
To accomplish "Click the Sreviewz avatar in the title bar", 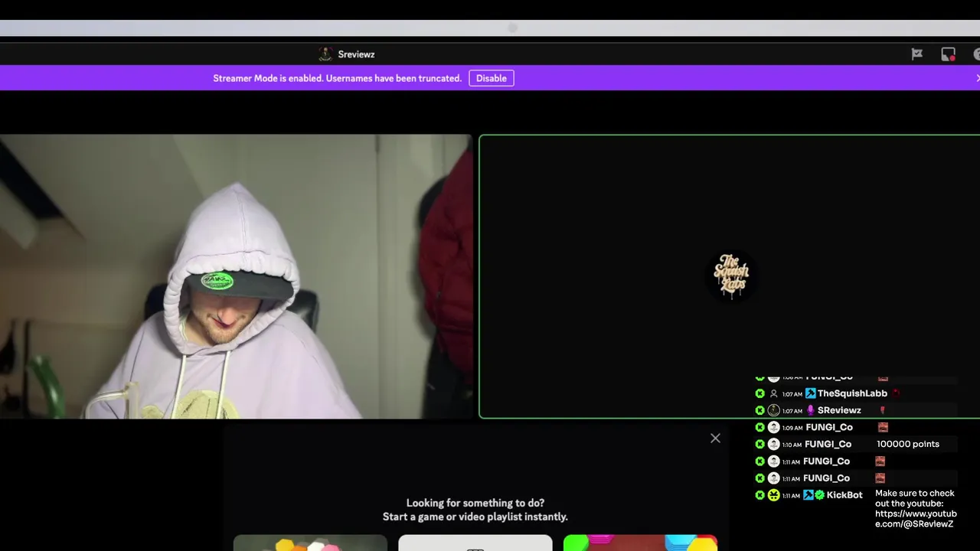I will (325, 54).
